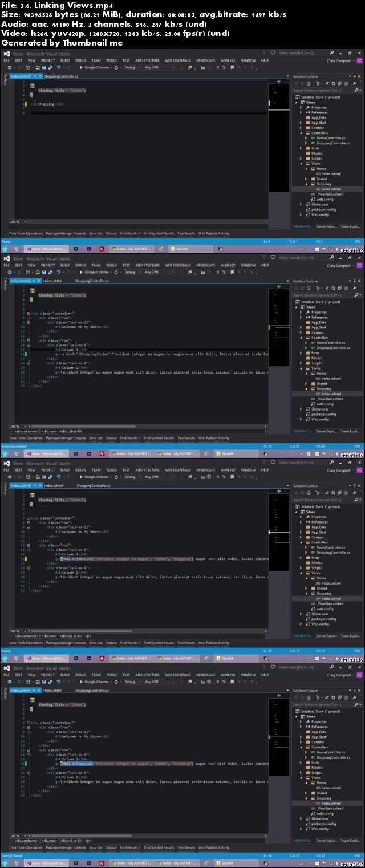Open TOOLS menu in the third frame
365x868 pixels.
click(x=111, y=470)
